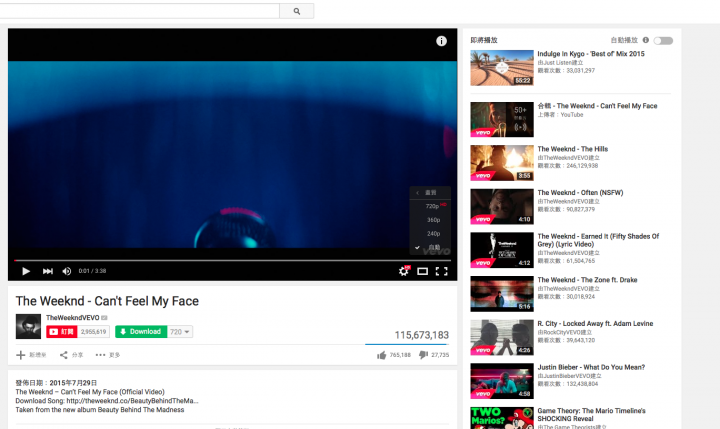Like the video with thumbs up

point(382,355)
